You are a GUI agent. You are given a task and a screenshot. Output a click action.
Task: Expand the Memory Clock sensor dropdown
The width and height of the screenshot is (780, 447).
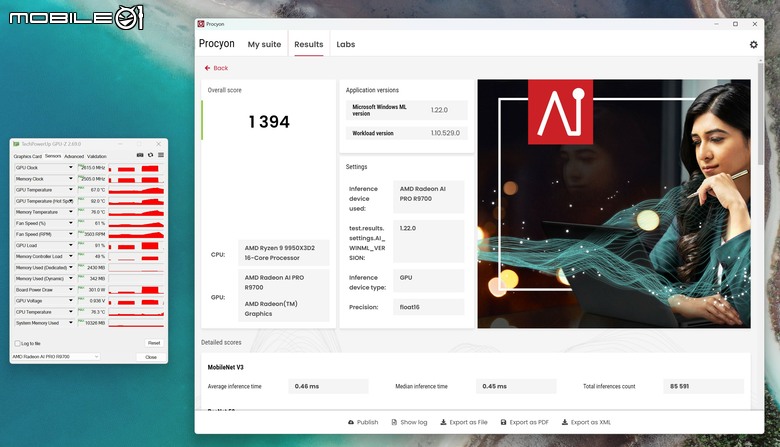70,179
